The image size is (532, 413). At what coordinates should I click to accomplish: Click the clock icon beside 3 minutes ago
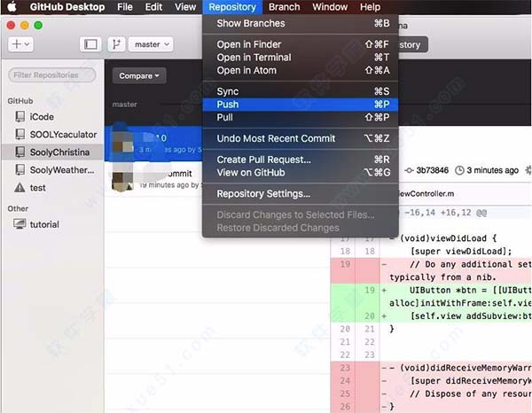(x=459, y=170)
